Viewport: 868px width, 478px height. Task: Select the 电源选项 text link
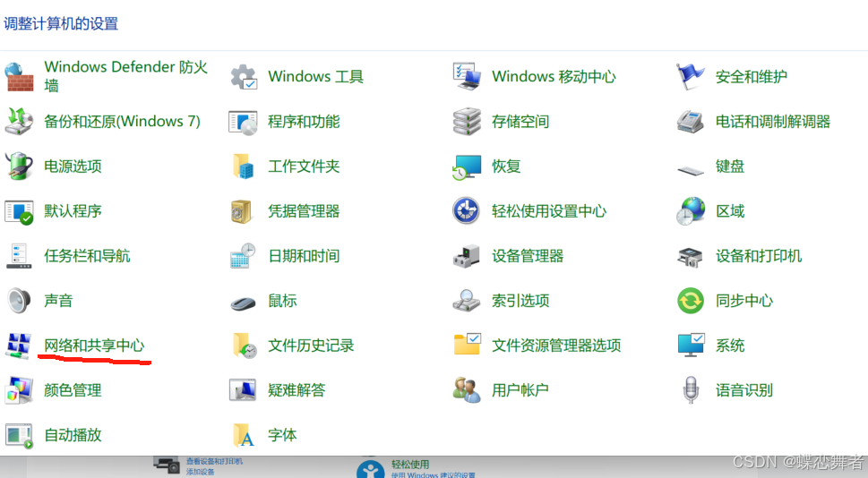point(73,166)
